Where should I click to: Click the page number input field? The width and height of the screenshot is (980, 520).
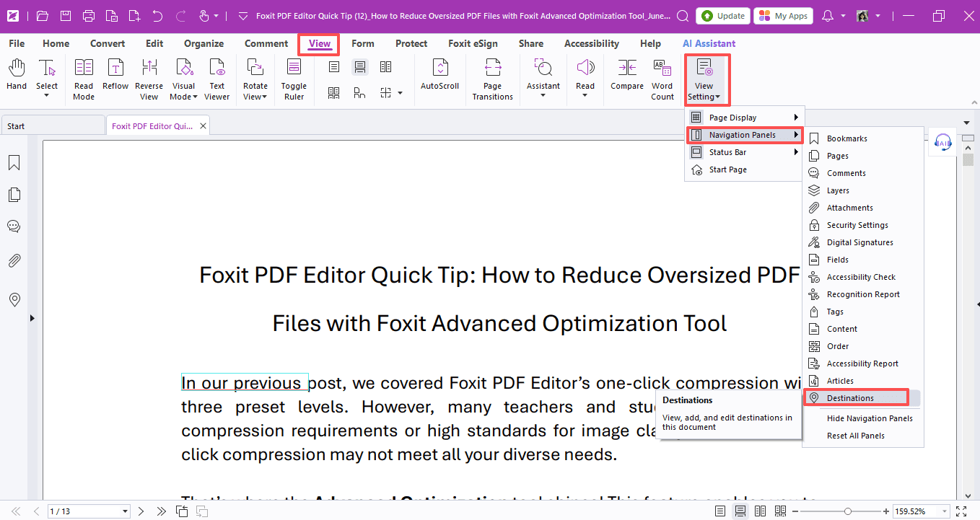coord(84,511)
